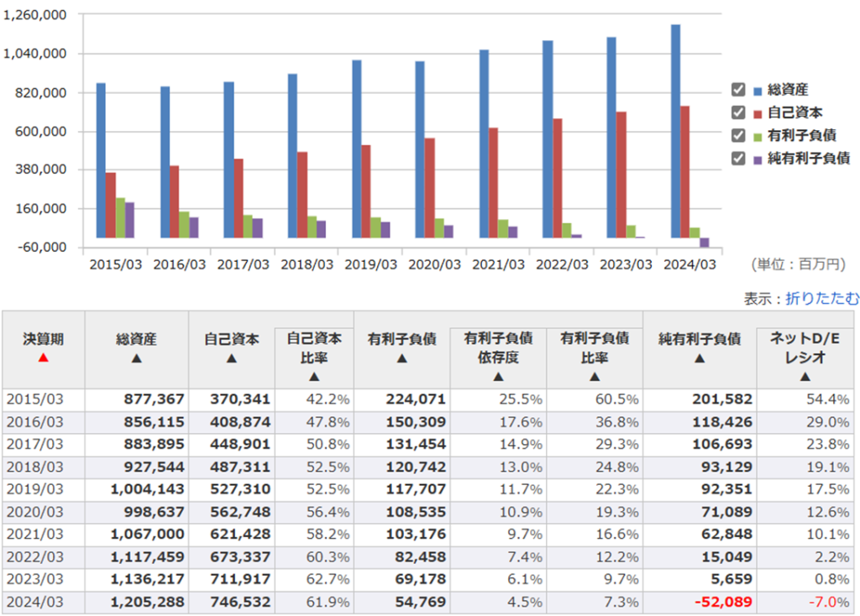This screenshot has width=860, height=616.
Task: Sort by 純有利子負債 column arrow
Action: click(x=699, y=358)
